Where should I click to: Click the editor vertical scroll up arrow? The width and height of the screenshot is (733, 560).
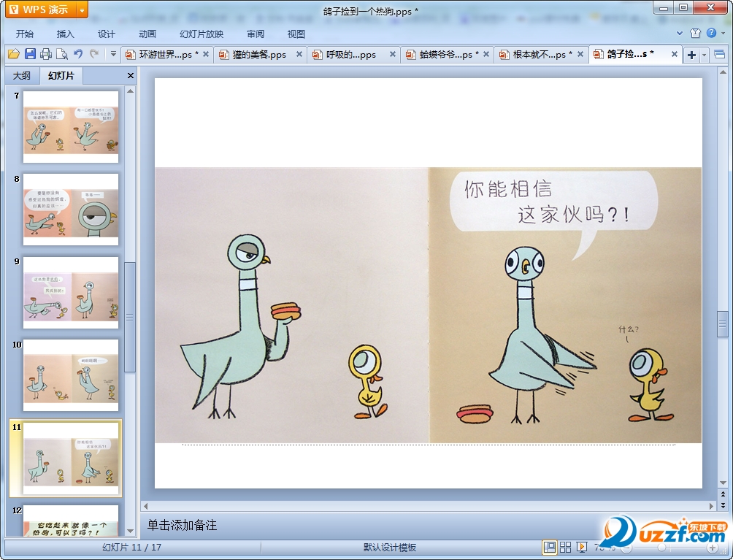coord(723,72)
